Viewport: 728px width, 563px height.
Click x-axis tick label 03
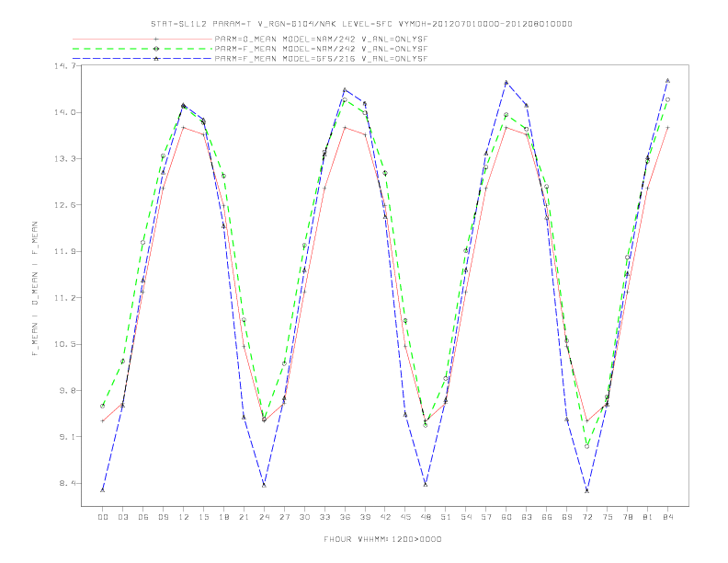point(122,517)
